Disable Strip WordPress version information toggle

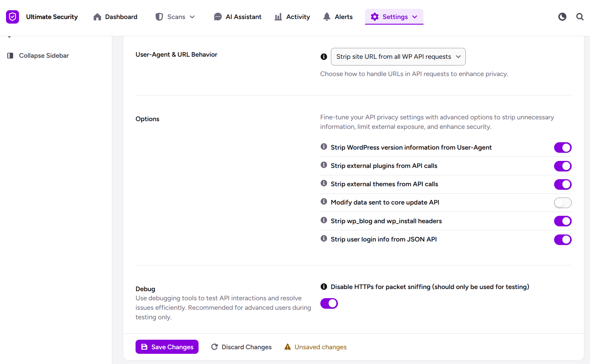pyautogui.click(x=563, y=148)
